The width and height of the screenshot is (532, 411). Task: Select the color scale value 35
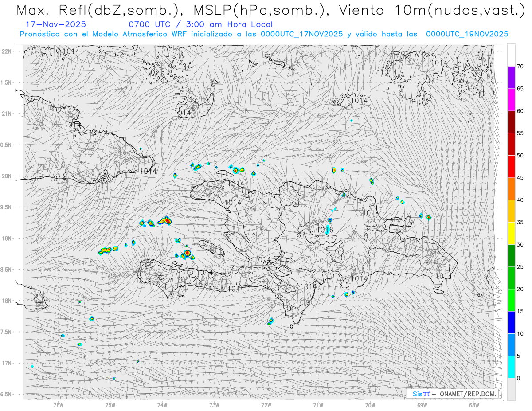click(520, 222)
